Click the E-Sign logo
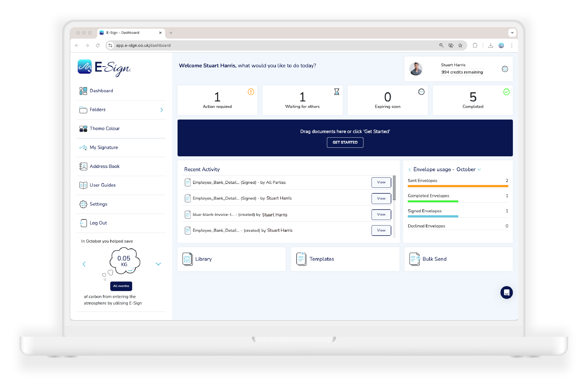588x390 pixels. (x=104, y=68)
